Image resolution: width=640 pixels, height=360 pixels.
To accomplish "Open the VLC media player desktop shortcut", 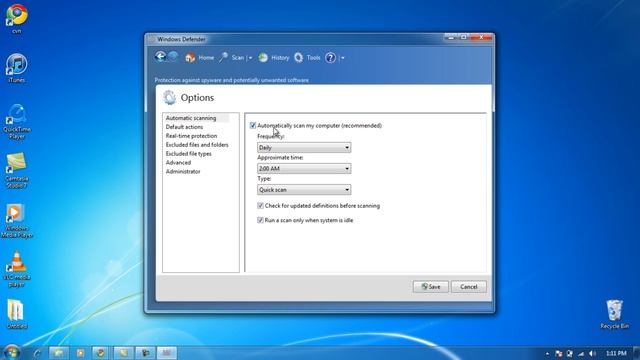I will coord(17,269).
